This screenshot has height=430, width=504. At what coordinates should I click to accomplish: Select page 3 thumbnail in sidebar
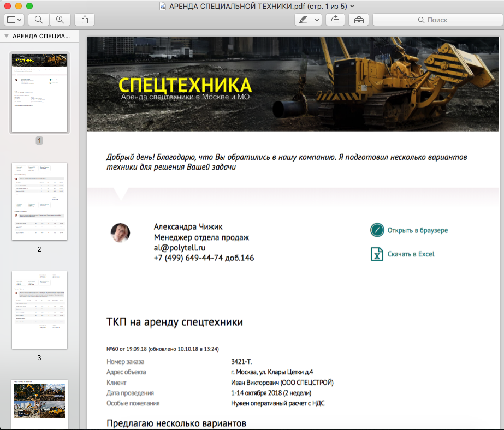39,310
